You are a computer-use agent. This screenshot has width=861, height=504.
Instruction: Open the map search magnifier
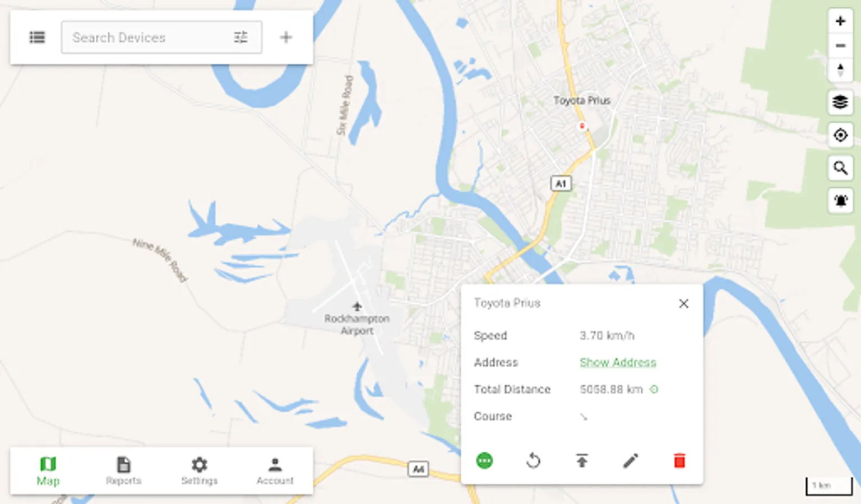[x=840, y=167]
